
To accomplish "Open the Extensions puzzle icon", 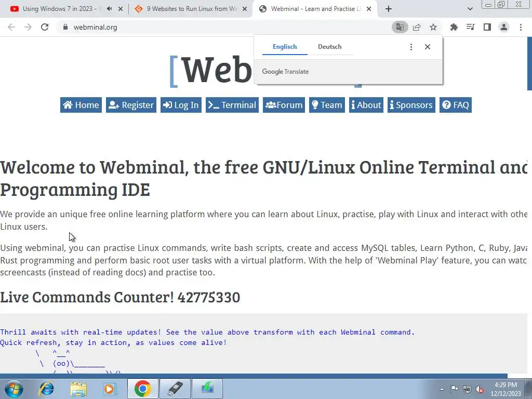I will tap(454, 27).
